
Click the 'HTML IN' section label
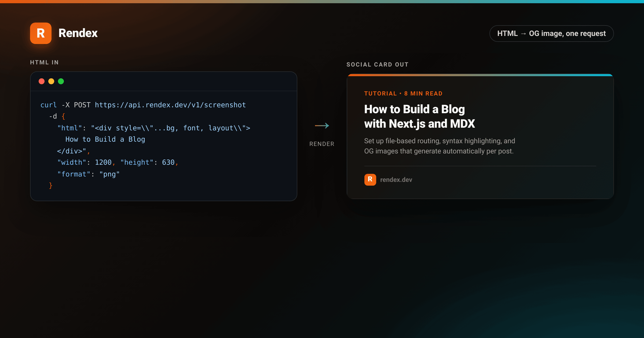pos(44,63)
